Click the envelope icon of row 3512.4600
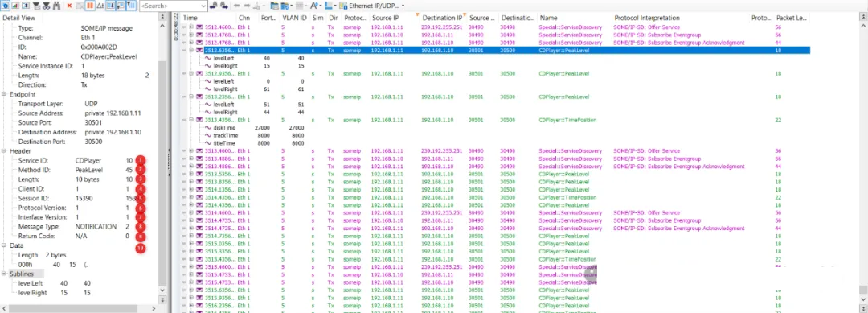The width and height of the screenshot is (868, 313). pos(199,27)
